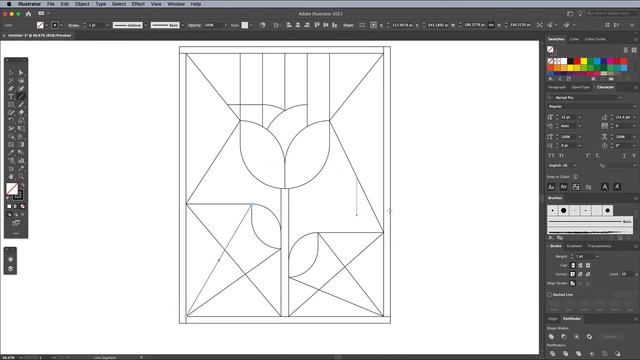The height and width of the screenshot is (360, 640).
Task: Open the font size dropdown in Character panel
Action: tap(580, 117)
